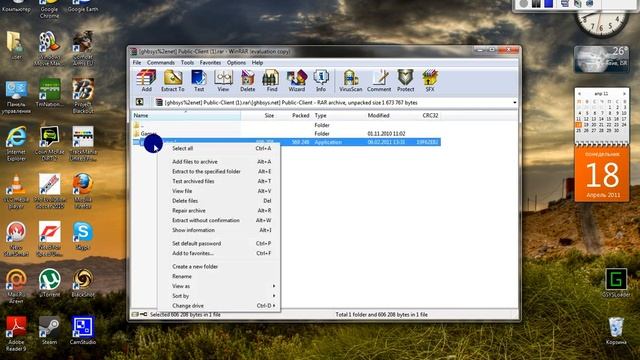Go to next month in the calendar gadget
Screen dimensions: 640x360
(624, 94)
